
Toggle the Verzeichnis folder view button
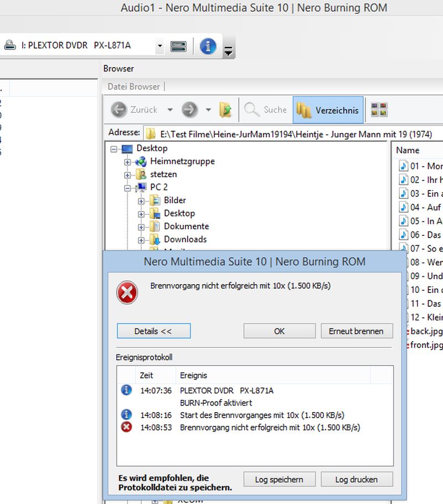tap(328, 110)
